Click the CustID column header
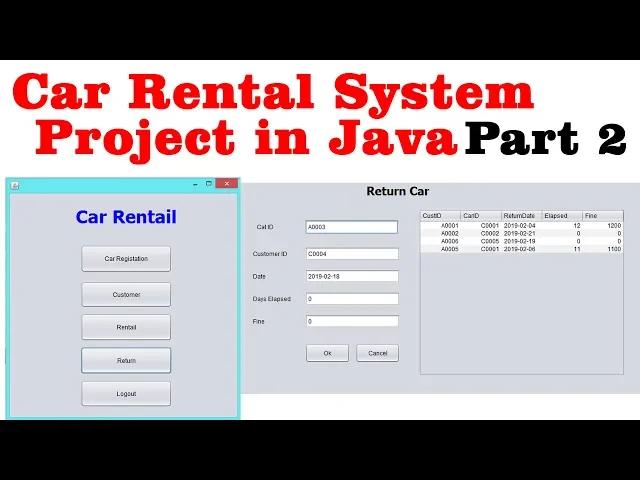Screen dimensions: 640x480 441,216
